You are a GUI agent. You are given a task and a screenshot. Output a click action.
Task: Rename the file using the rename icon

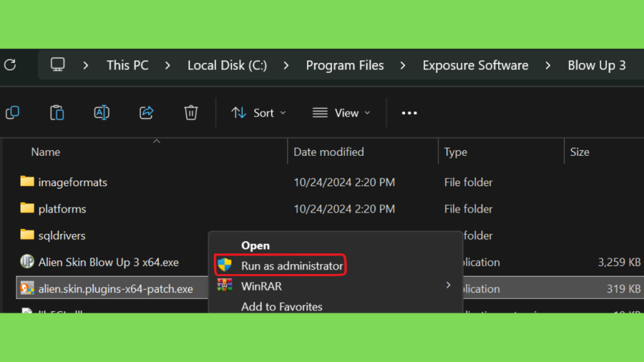[x=101, y=112]
